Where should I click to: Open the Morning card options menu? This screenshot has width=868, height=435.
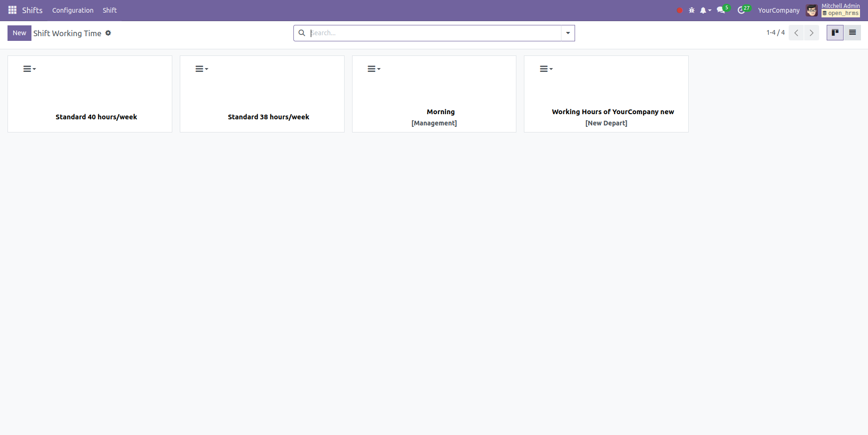pos(374,69)
